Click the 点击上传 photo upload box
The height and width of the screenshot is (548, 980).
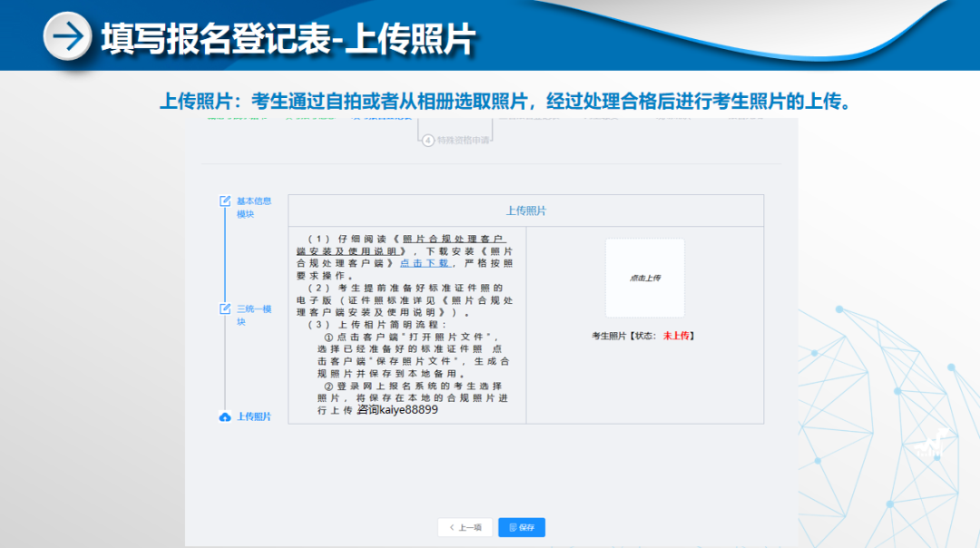click(x=645, y=278)
